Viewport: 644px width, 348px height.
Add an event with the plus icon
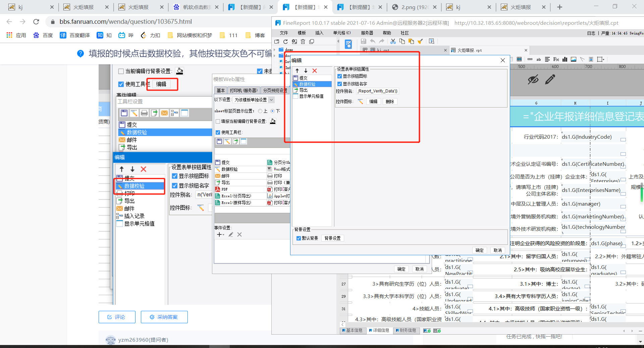pyautogui.click(x=220, y=234)
